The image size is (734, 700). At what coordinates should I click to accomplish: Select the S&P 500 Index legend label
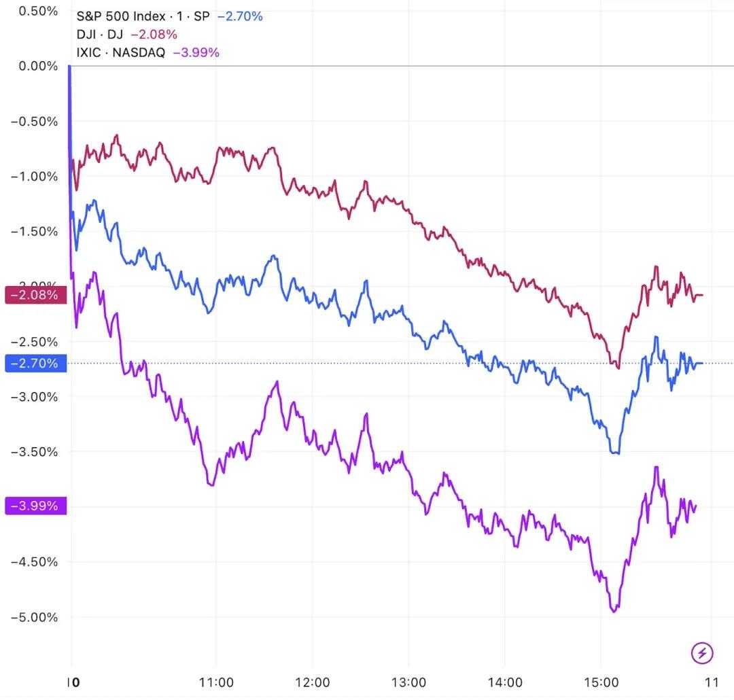[143, 16]
